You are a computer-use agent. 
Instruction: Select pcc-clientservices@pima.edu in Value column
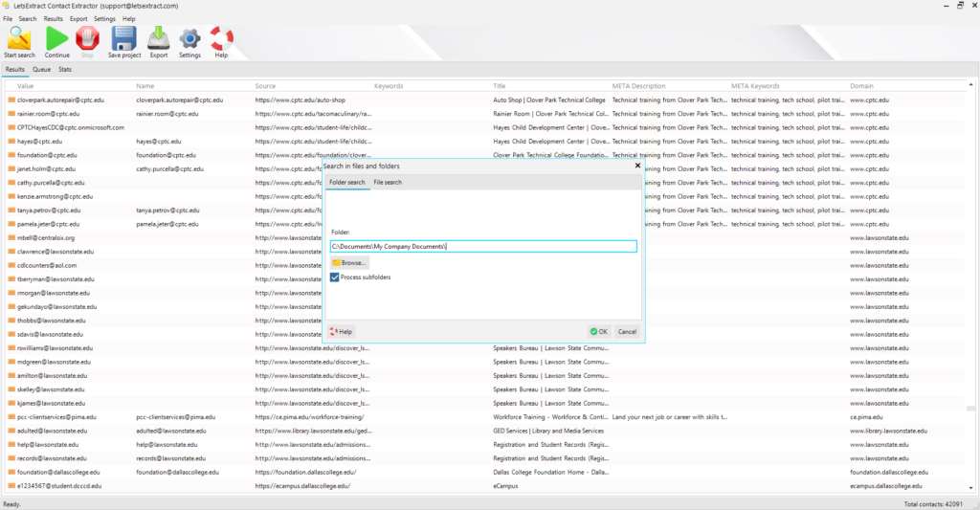point(56,417)
